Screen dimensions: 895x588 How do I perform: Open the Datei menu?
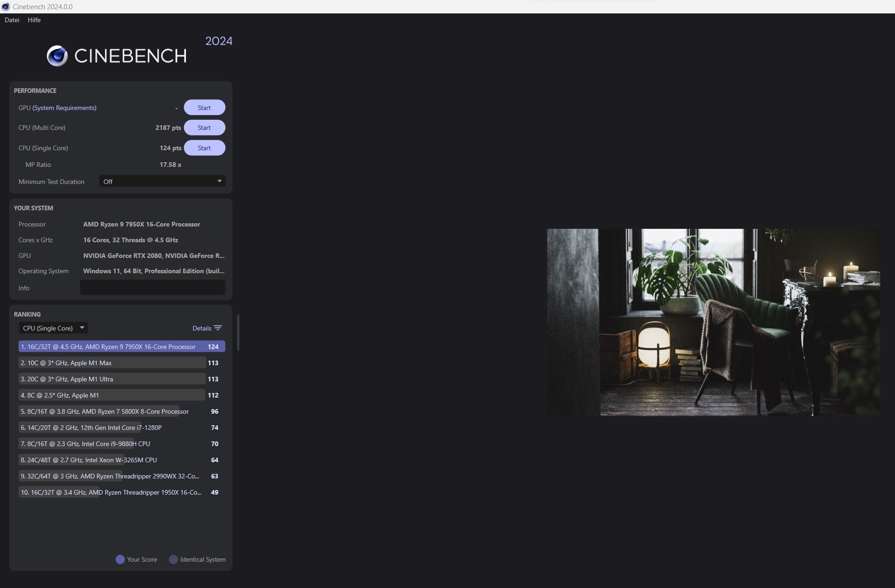(12, 20)
